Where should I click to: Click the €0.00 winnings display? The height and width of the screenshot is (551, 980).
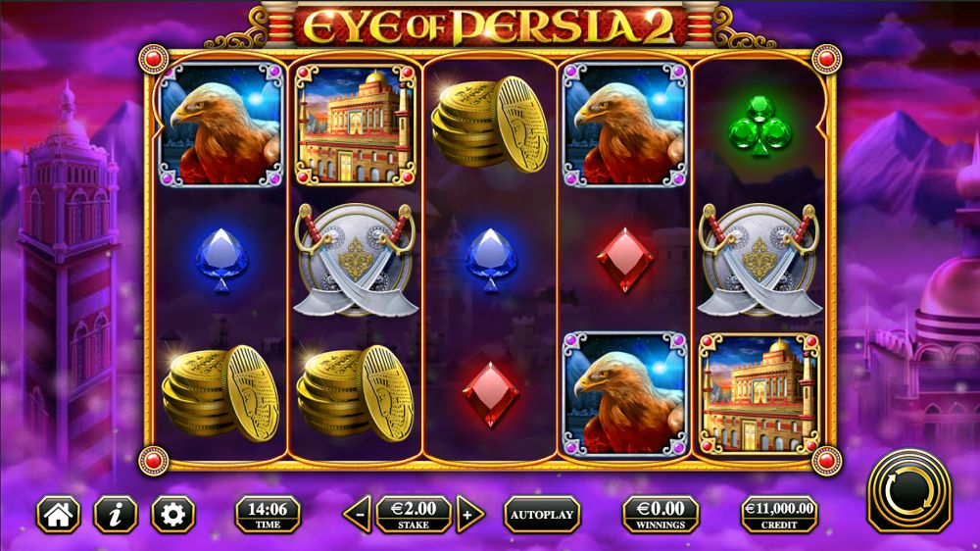(661, 514)
